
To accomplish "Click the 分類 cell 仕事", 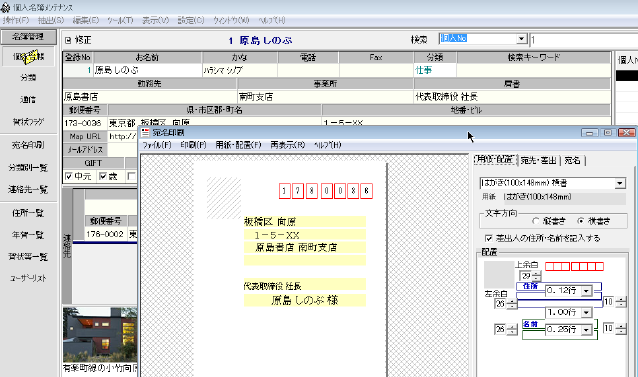I will pos(435,70).
